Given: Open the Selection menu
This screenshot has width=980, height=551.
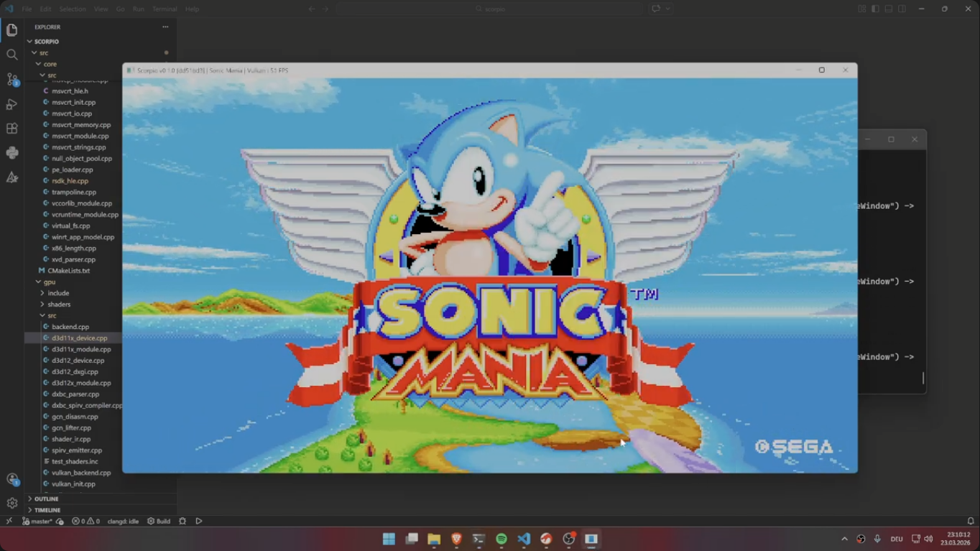Looking at the screenshot, I should point(72,9).
